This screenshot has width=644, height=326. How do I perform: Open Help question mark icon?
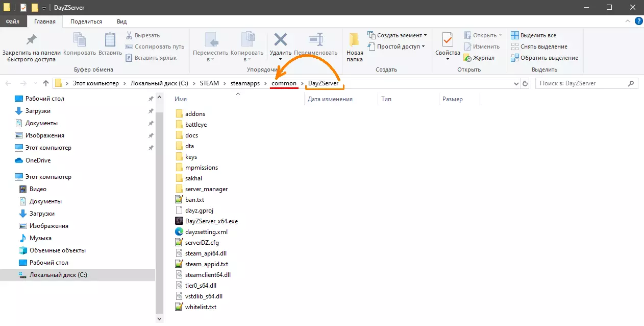638,21
